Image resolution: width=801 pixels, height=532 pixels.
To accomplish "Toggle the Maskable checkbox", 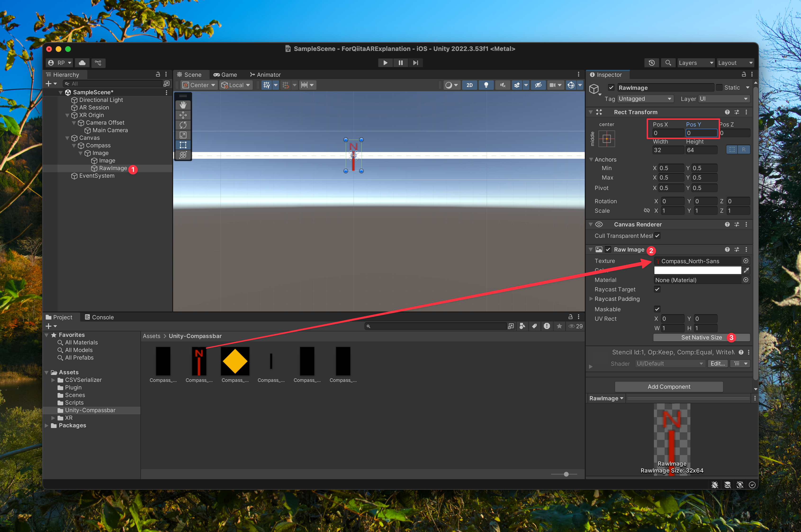I will (x=657, y=309).
